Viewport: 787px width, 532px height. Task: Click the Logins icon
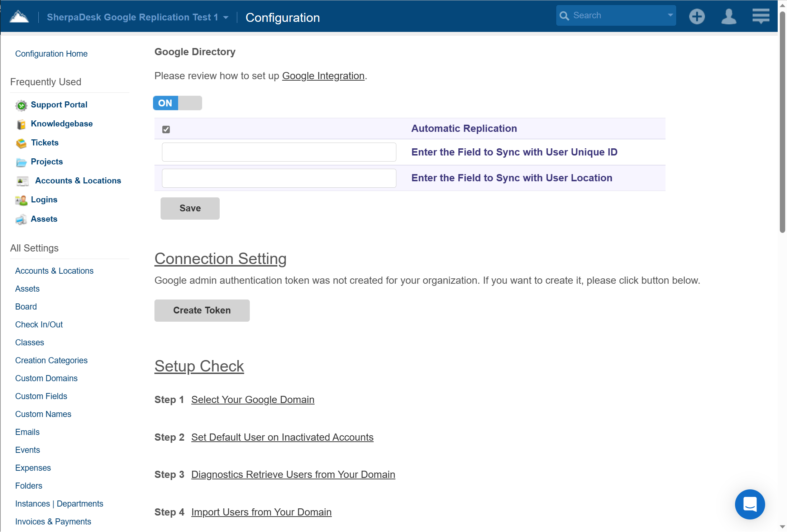click(21, 200)
